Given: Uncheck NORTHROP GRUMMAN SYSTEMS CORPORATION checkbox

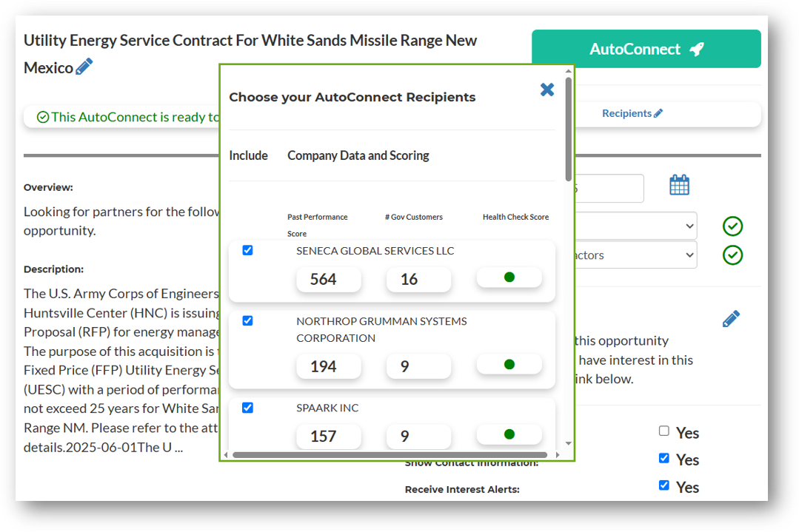Looking at the screenshot, I should tap(247, 320).
